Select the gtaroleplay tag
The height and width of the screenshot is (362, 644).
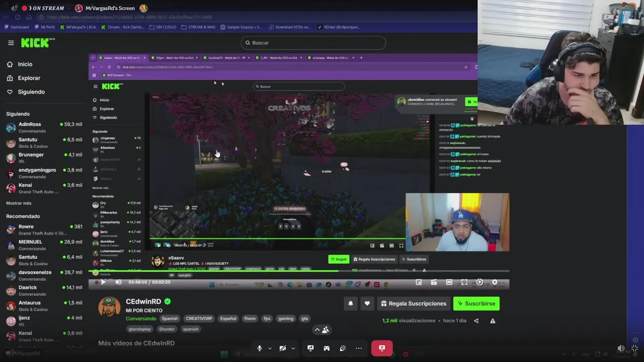tap(139, 329)
